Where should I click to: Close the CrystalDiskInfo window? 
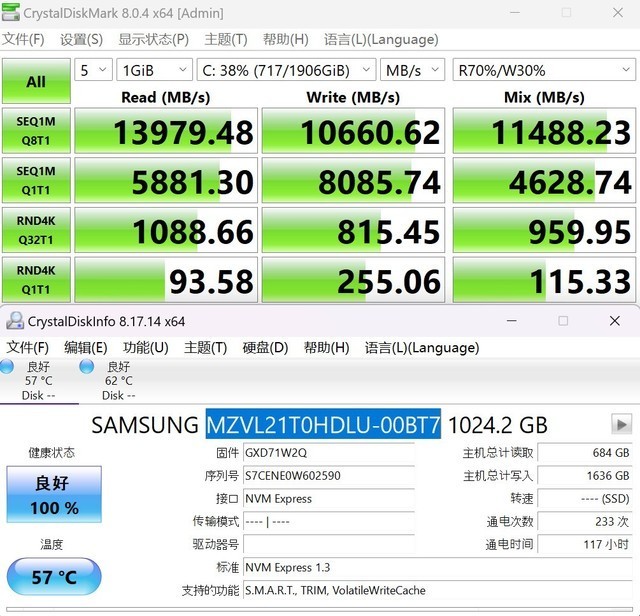[615, 321]
